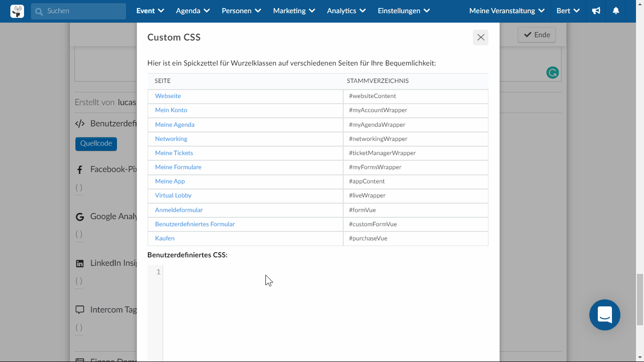
Task: Open the megaphone announcements icon
Action: pos(596,11)
